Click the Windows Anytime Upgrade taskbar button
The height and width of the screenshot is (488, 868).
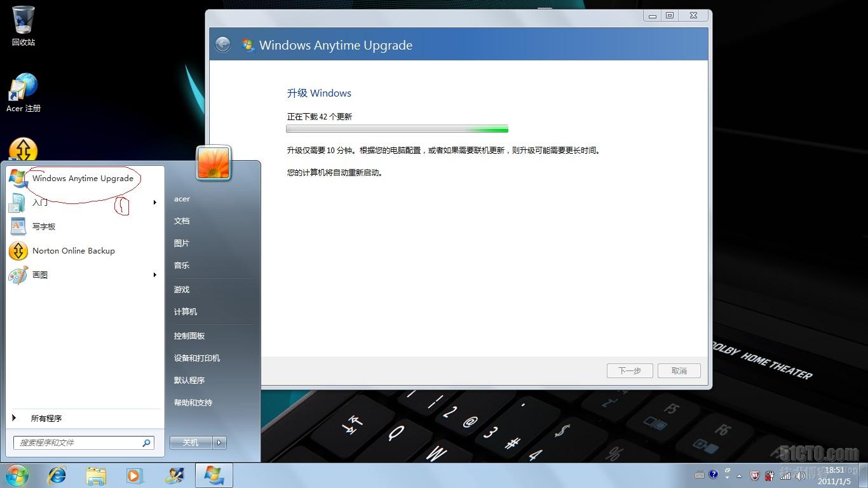point(214,475)
